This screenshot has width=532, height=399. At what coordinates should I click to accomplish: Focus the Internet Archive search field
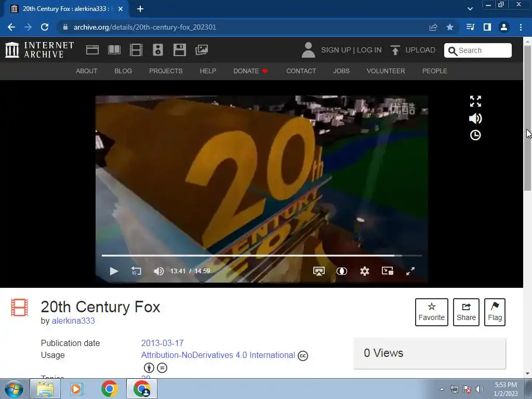[478, 50]
